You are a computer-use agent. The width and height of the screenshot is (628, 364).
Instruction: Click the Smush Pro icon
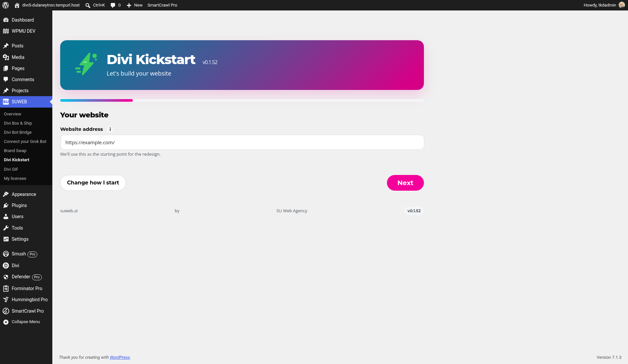tap(6, 254)
